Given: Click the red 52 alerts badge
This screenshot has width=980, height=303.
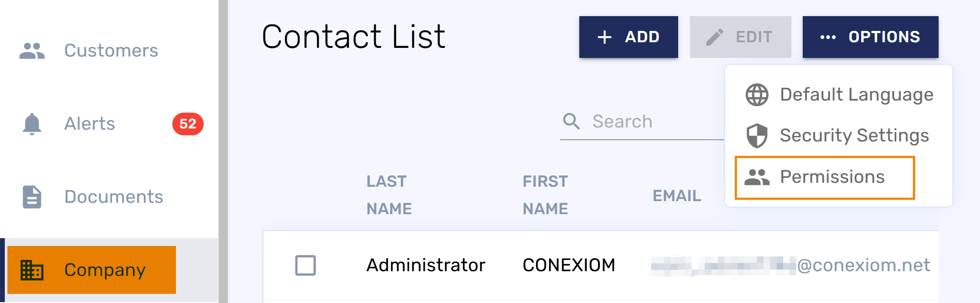Looking at the screenshot, I should click(188, 124).
